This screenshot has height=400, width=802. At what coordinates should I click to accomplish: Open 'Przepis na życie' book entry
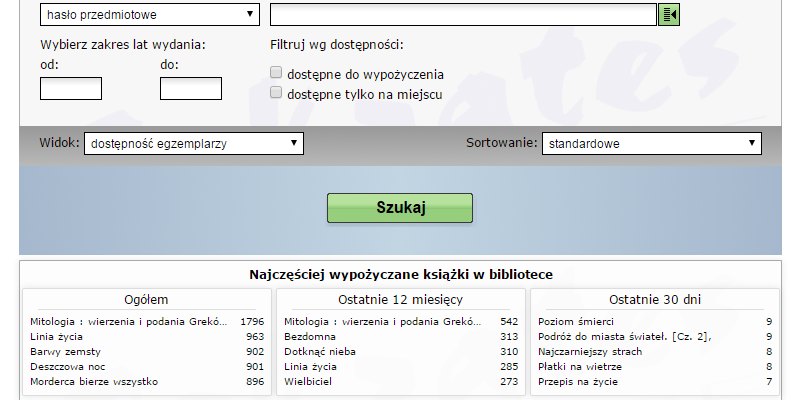(x=578, y=382)
